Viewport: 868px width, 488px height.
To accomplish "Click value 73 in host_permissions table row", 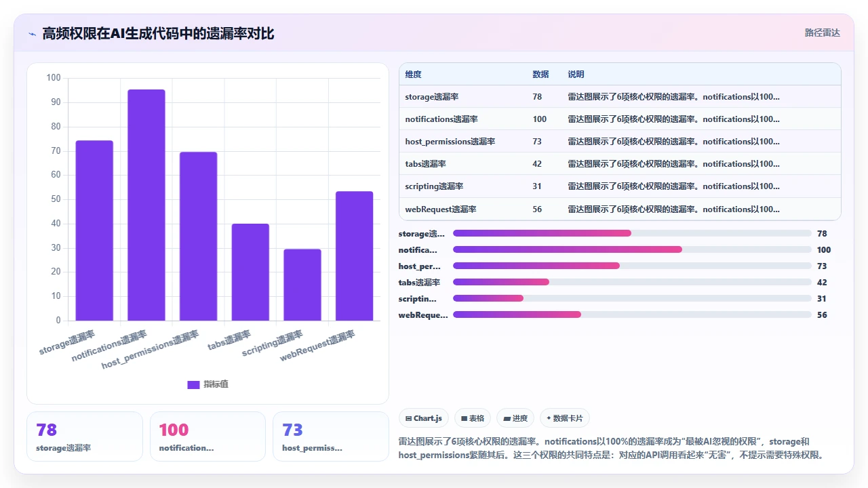I will pos(537,142).
